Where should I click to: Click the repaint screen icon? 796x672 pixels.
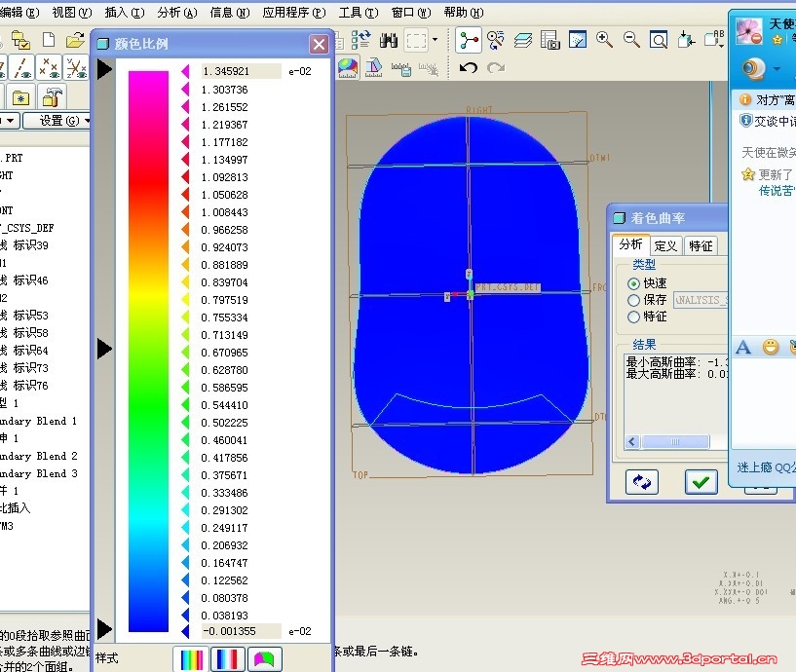point(577,40)
